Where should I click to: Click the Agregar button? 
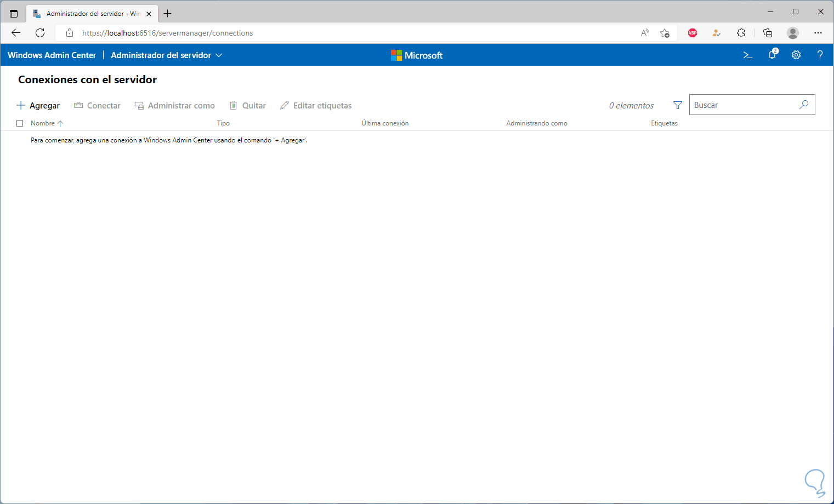38,106
